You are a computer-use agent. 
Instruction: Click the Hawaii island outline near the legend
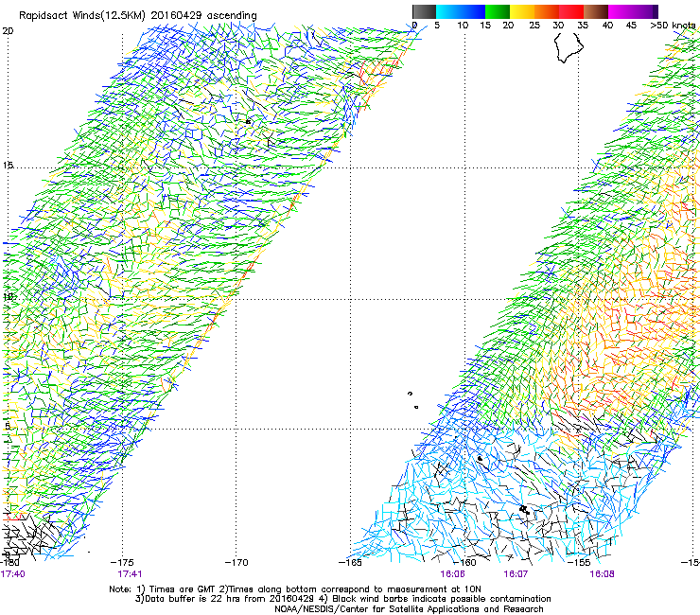coord(569,47)
